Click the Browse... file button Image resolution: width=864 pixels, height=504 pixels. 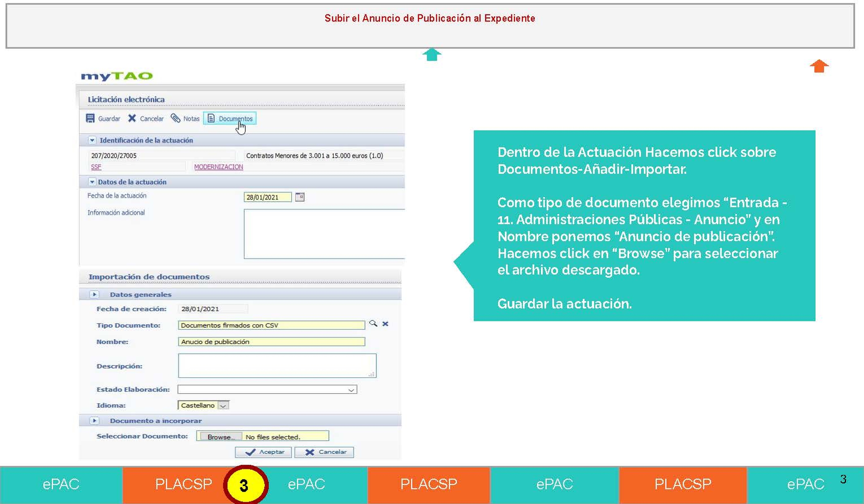[221, 437]
